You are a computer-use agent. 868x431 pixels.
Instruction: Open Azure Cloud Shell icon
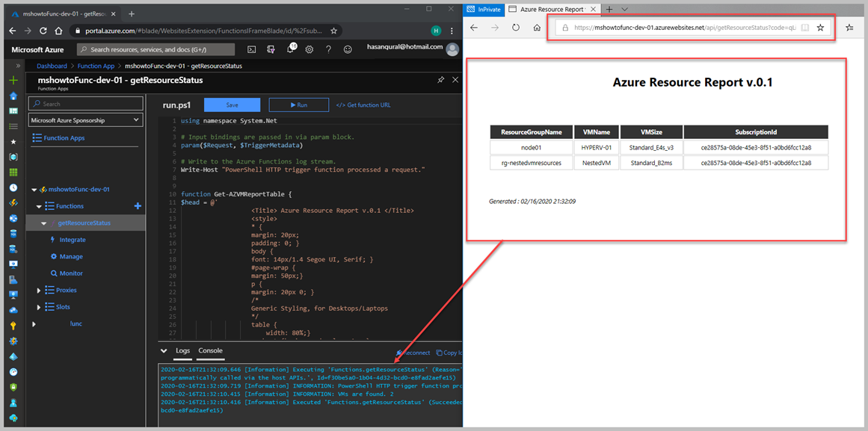click(251, 49)
